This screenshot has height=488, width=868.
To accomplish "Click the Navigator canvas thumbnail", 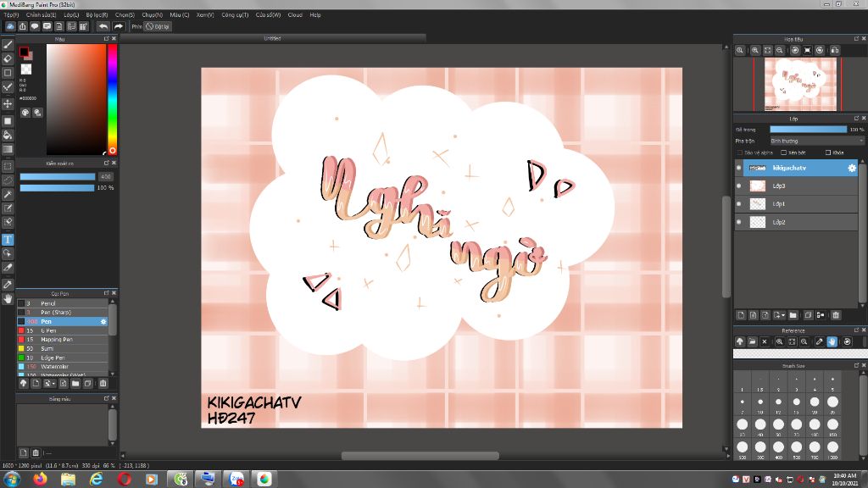I will (x=800, y=84).
